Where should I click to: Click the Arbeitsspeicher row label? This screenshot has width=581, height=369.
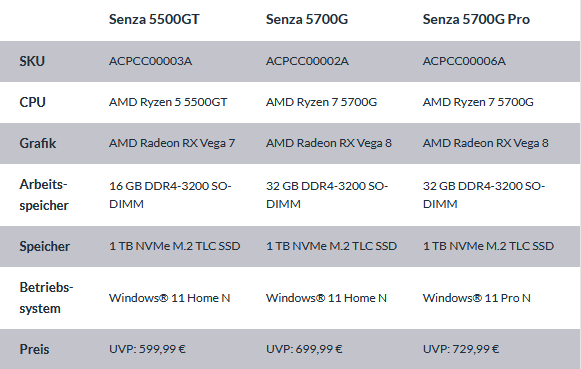(44, 195)
